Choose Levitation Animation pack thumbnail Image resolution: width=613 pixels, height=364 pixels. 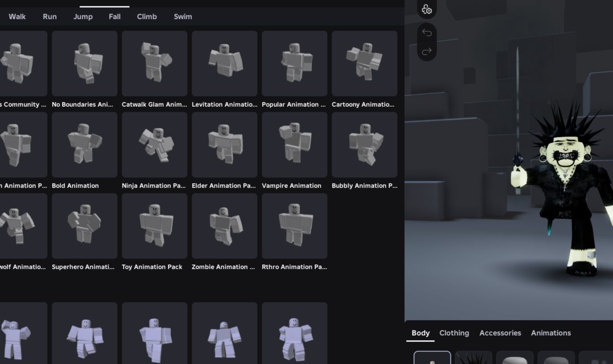pos(224,63)
